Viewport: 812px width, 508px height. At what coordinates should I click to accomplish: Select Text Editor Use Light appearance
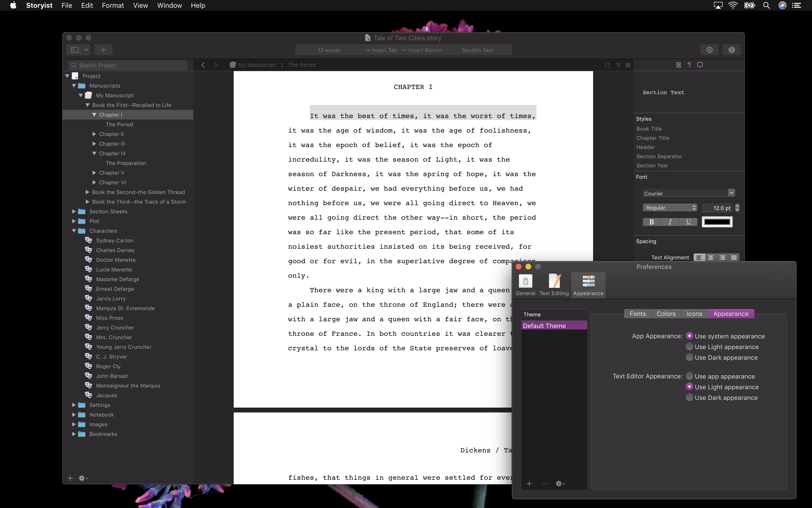click(x=689, y=387)
